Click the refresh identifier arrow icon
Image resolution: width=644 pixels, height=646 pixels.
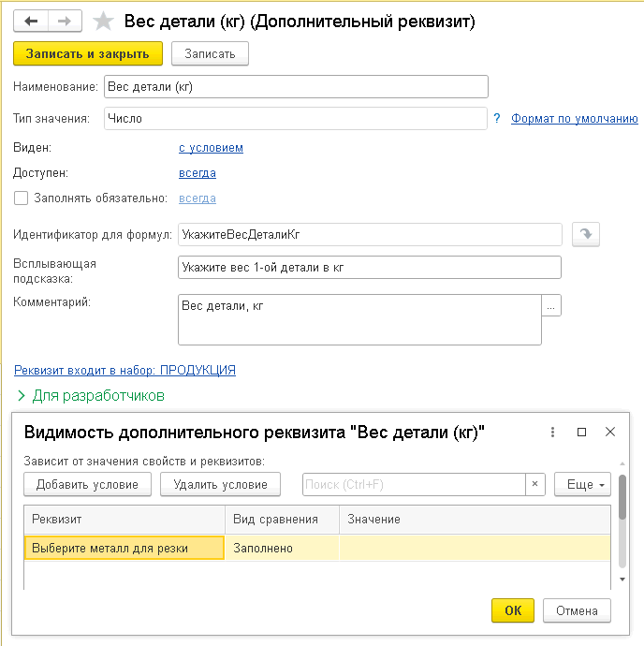[586, 234]
